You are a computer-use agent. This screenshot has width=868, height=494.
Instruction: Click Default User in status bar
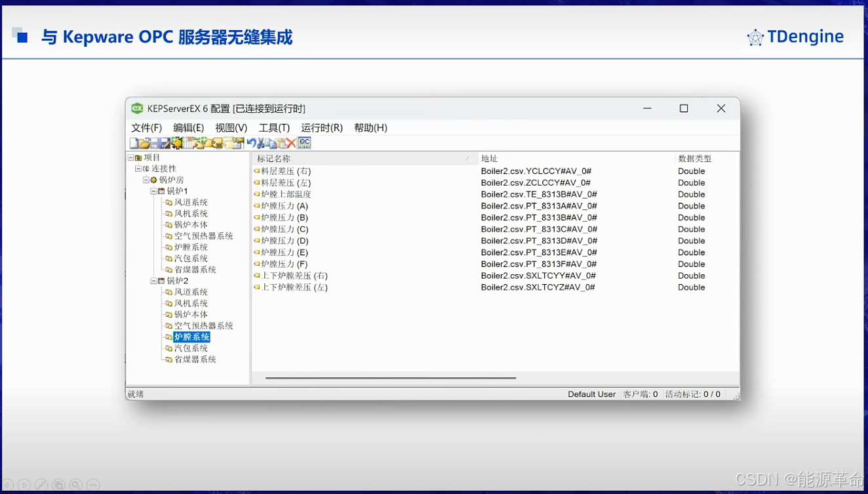coord(591,394)
